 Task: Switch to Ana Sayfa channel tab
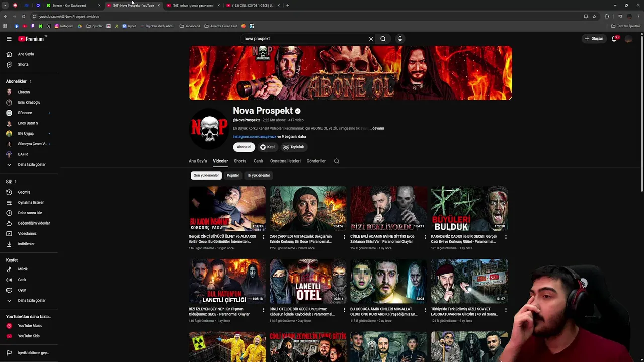[198, 161]
